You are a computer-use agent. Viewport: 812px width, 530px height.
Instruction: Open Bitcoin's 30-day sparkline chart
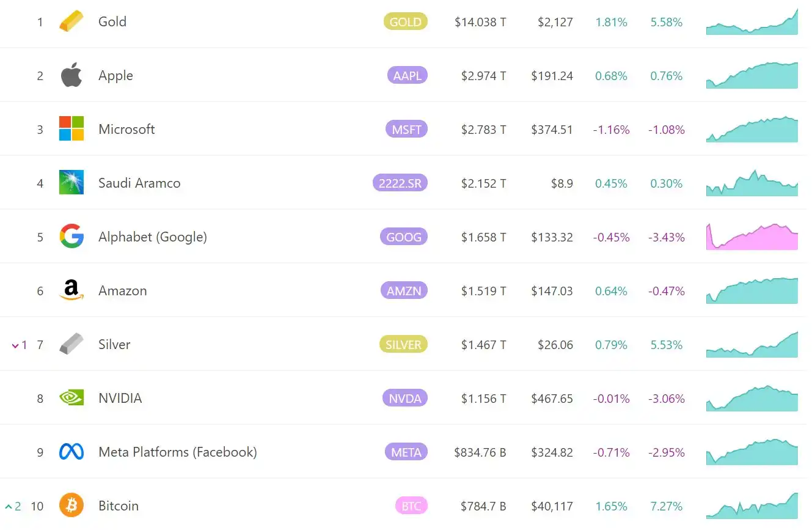[x=752, y=507]
